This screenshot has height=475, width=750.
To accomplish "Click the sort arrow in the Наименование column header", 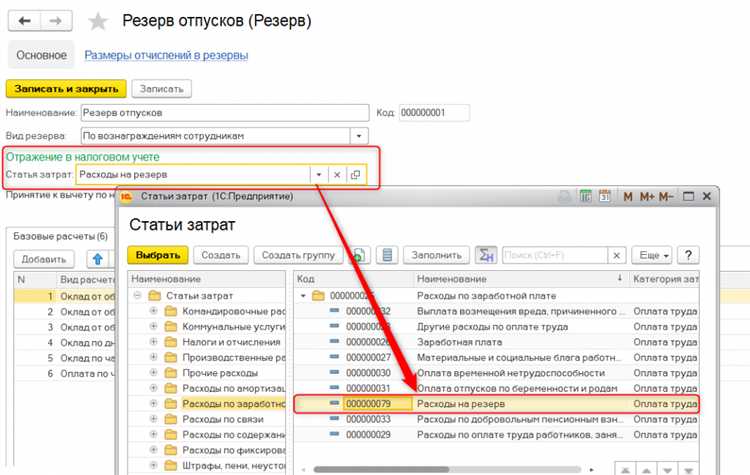I will 619,278.
